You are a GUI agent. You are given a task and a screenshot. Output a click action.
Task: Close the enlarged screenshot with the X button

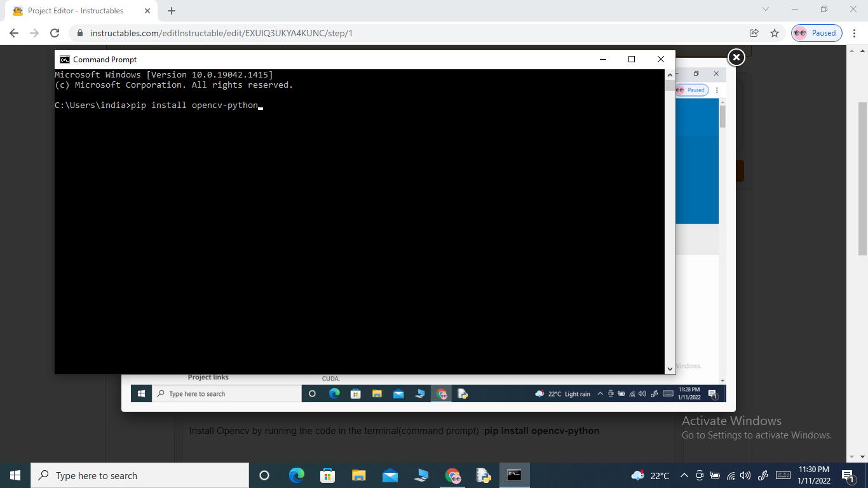(x=735, y=57)
